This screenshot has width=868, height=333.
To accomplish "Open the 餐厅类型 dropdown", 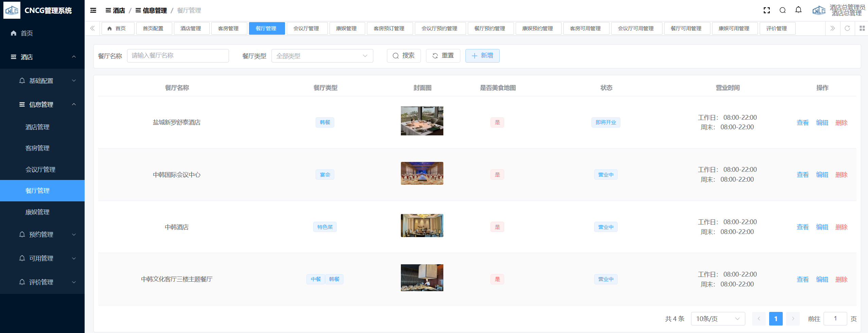I will (x=322, y=56).
